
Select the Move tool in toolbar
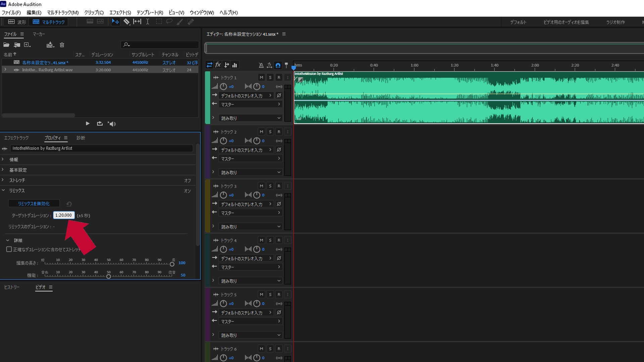point(115,22)
